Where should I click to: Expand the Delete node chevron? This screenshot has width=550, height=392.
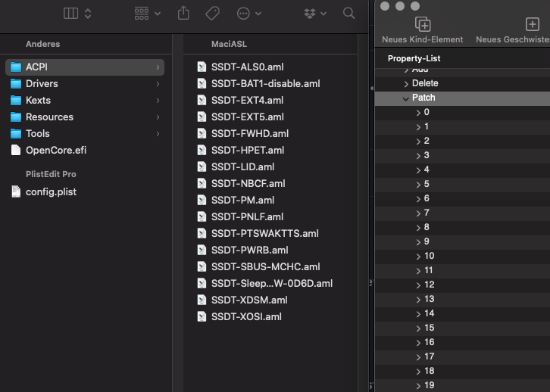click(x=406, y=84)
